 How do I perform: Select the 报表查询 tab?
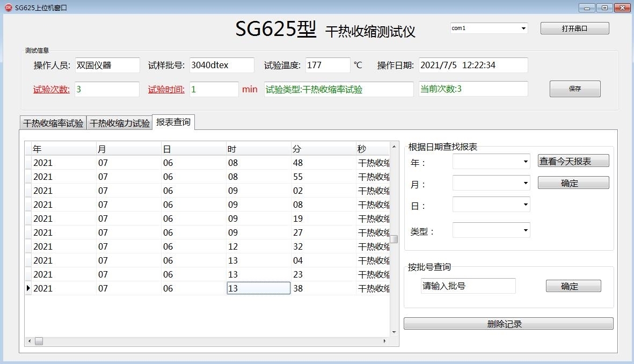coord(173,122)
